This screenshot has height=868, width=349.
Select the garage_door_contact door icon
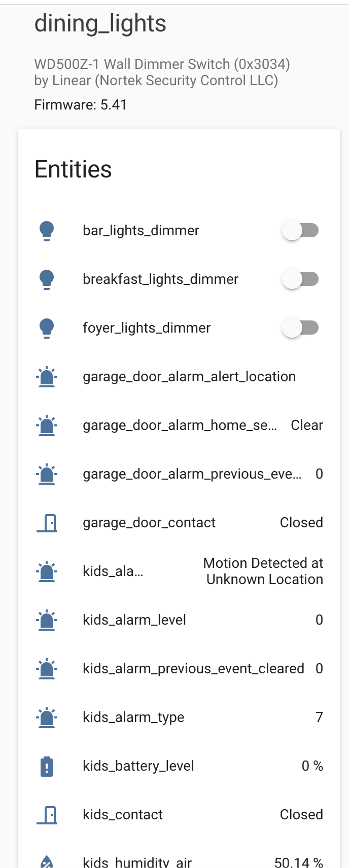point(47,522)
